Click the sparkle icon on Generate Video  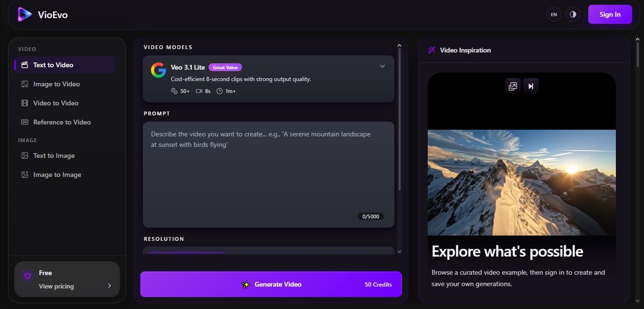pyautogui.click(x=245, y=284)
